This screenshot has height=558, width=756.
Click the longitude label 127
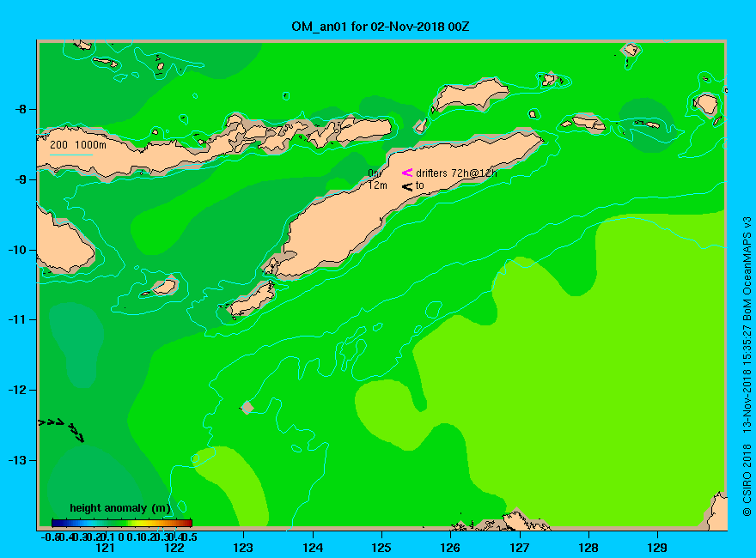[519, 548]
